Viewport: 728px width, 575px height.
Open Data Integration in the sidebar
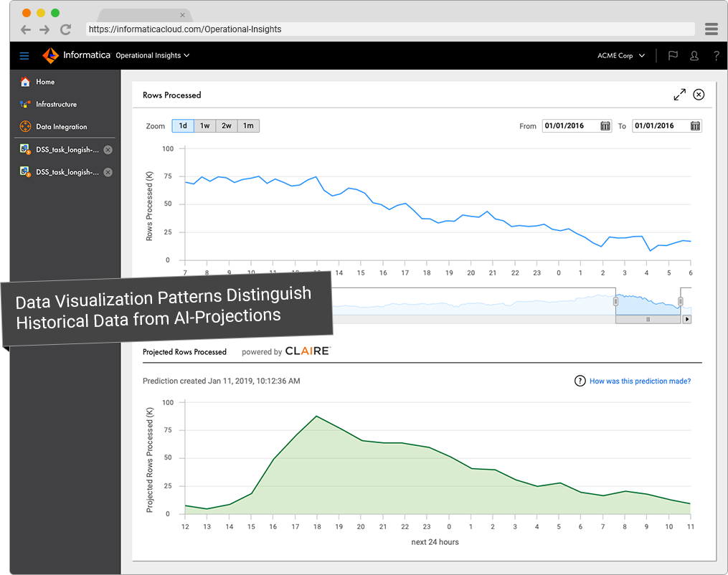pos(61,127)
